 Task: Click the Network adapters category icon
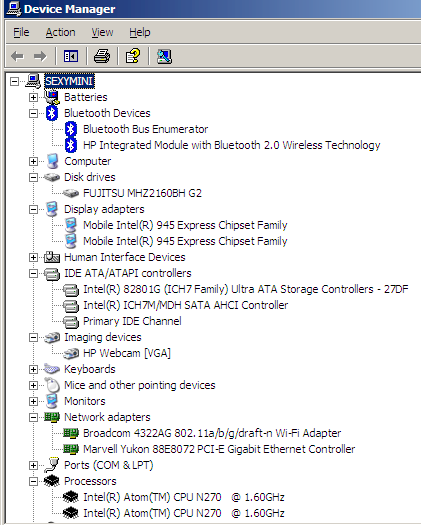[52, 417]
